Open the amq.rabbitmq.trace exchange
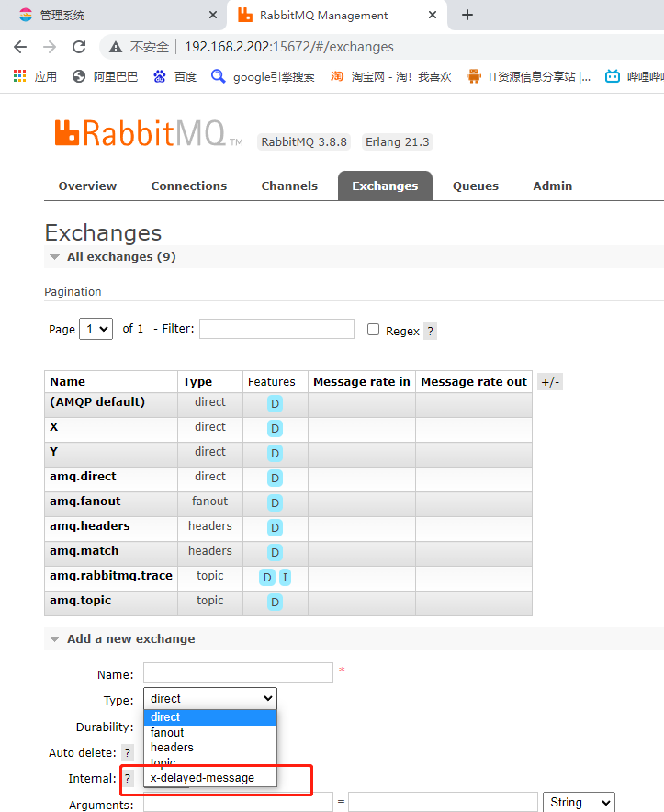This screenshot has width=664, height=812. [111, 576]
